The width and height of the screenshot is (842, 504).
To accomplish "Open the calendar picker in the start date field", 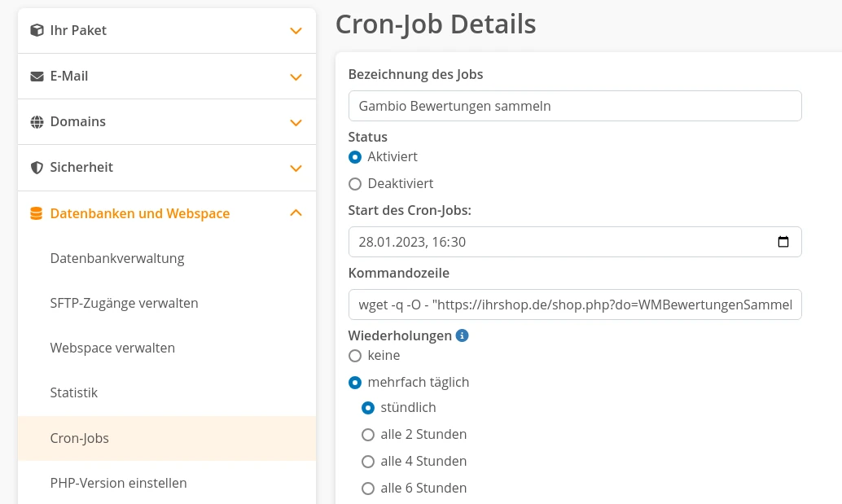I will click(x=783, y=242).
